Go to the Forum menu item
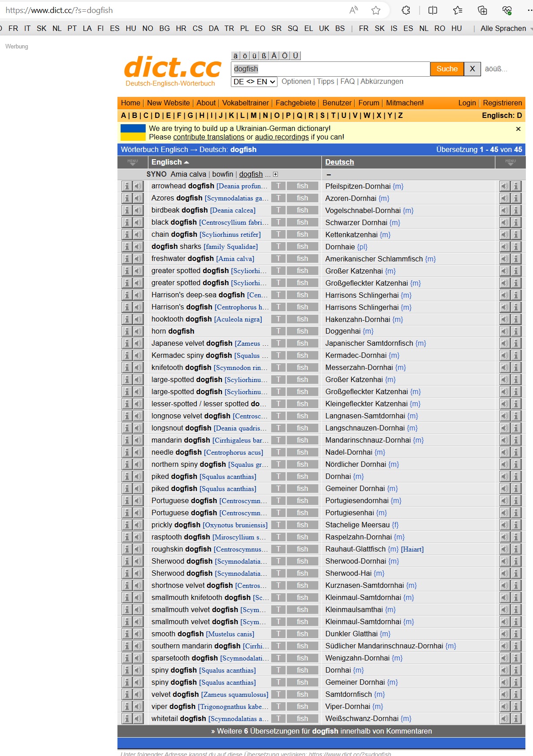This screenshot has width=533, height=756. point(368,103)
